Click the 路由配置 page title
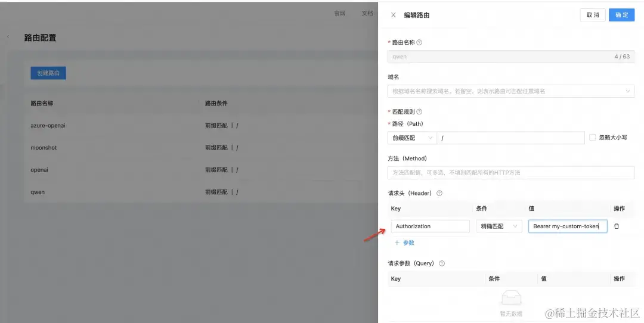Image resolution: width=644 pixels, height=323 pixels. [41, 38]
